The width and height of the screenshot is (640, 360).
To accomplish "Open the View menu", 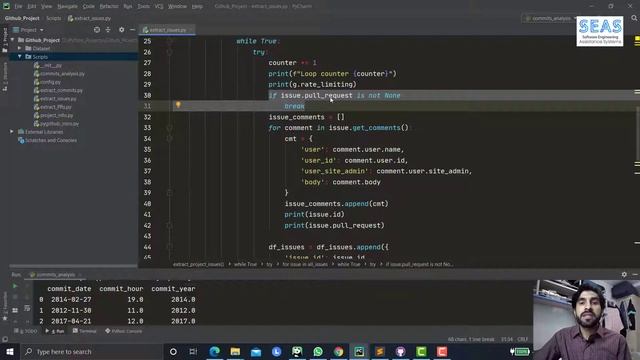I will click(46, 7).
